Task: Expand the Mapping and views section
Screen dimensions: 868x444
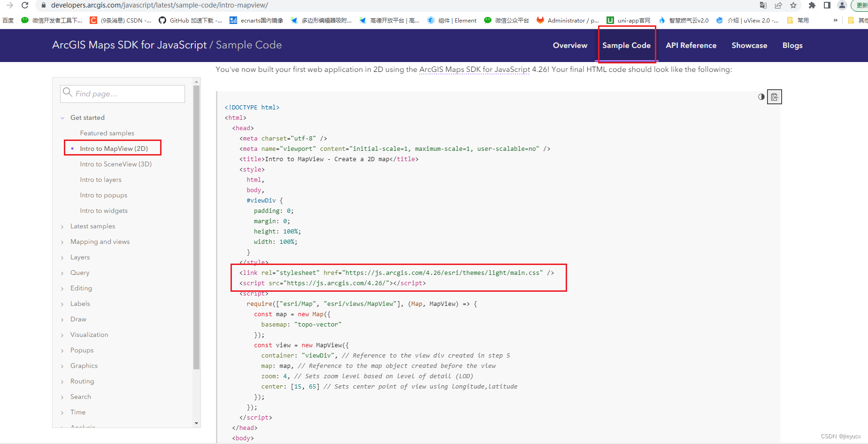Action: click(62, 242)
